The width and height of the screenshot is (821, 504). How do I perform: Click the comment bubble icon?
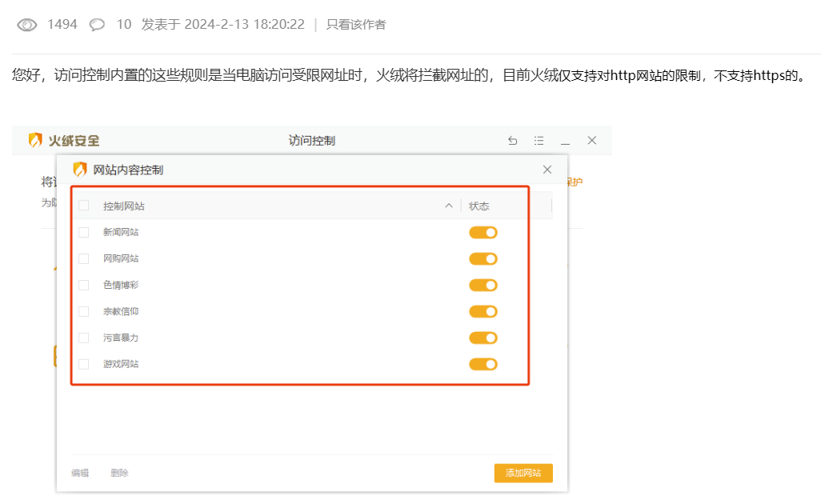[x=97, y=25]
